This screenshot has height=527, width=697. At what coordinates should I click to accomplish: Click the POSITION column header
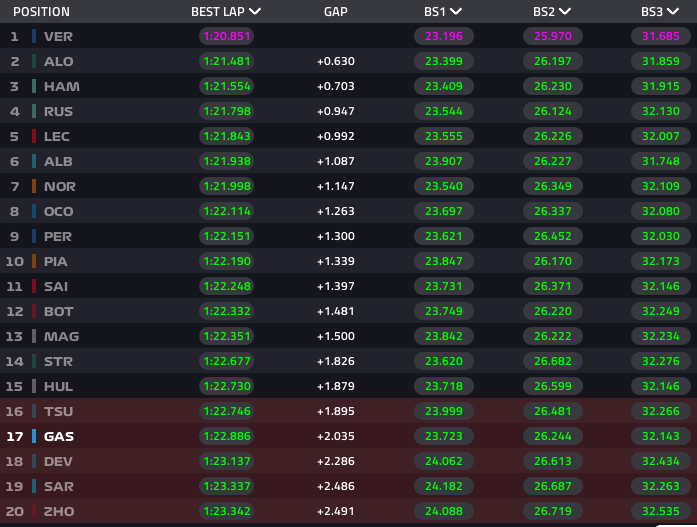pyautogui.click(x=41, y=12)
